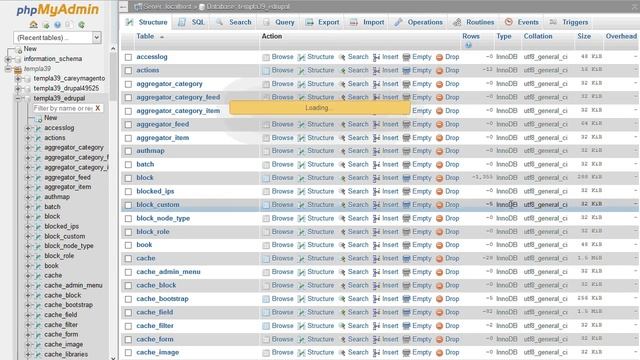Tick the cache_field row checkbox

(128, 313)
